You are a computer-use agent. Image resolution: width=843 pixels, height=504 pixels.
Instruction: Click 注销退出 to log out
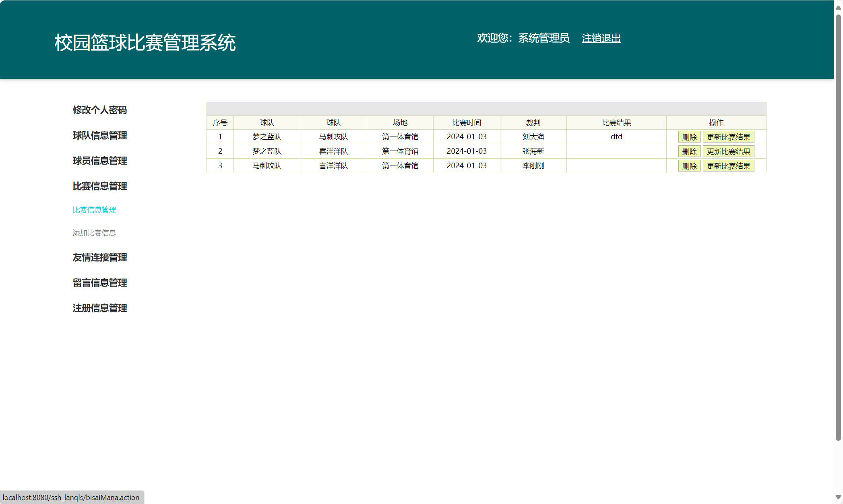pos(601,39)
